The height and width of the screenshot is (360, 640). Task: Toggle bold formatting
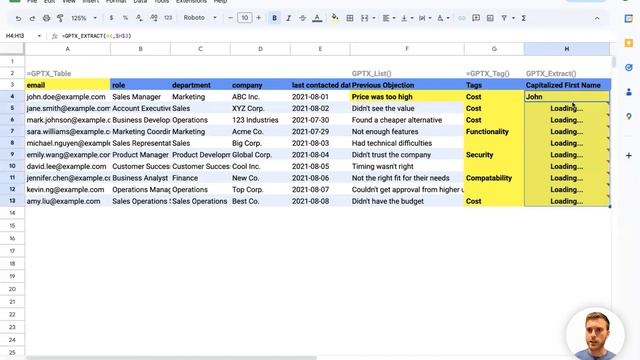click(274, 18)
